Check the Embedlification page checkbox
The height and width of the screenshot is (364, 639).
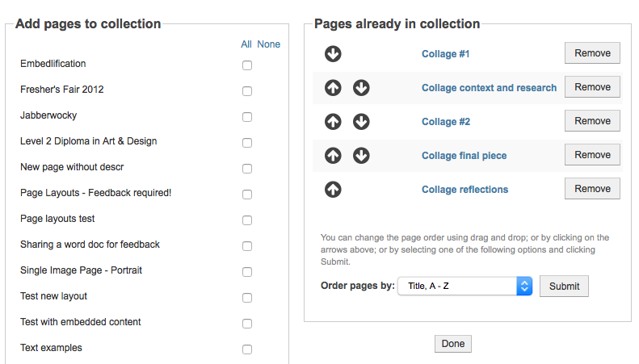coord(247,65)
